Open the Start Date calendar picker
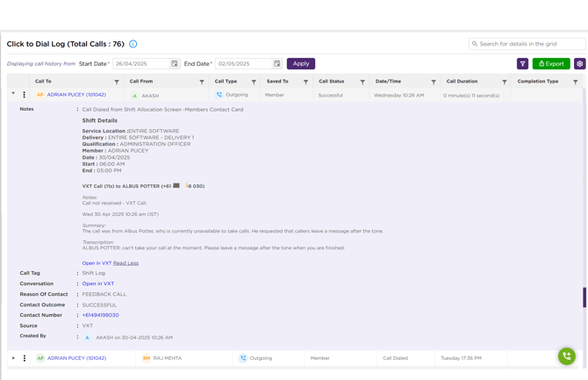The width and height of the screenshot is (588, 380). point(175,63)
